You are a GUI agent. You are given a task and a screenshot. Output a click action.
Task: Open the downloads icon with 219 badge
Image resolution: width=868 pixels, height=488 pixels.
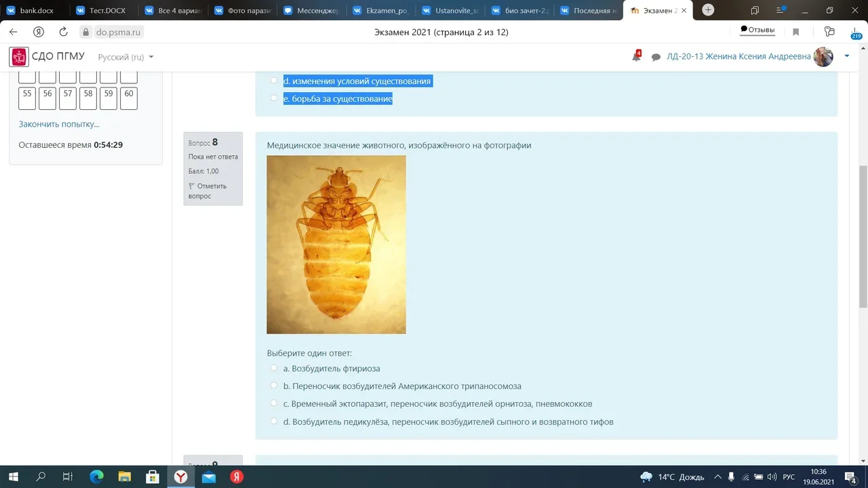click(x=855, y=33)
